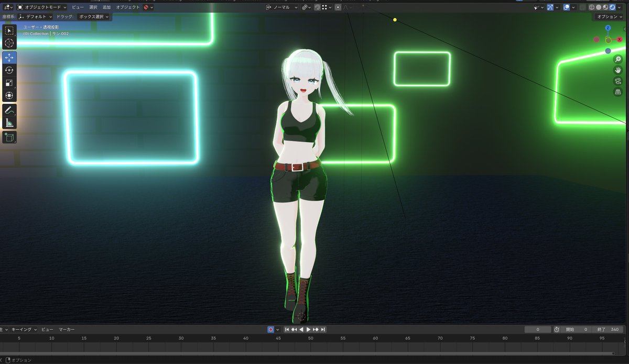Toggle auto keying record button
Viewport: 629px width, 364px height.
(270, 329)
